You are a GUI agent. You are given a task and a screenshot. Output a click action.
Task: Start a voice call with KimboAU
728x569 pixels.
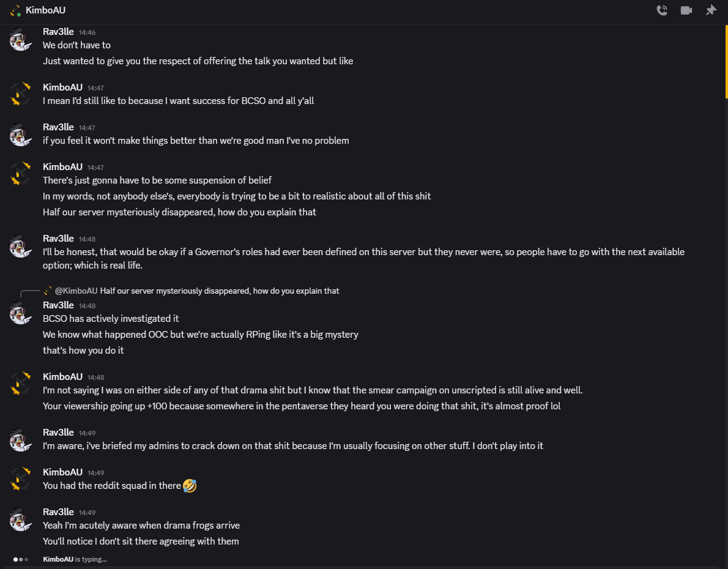[661, 10]
